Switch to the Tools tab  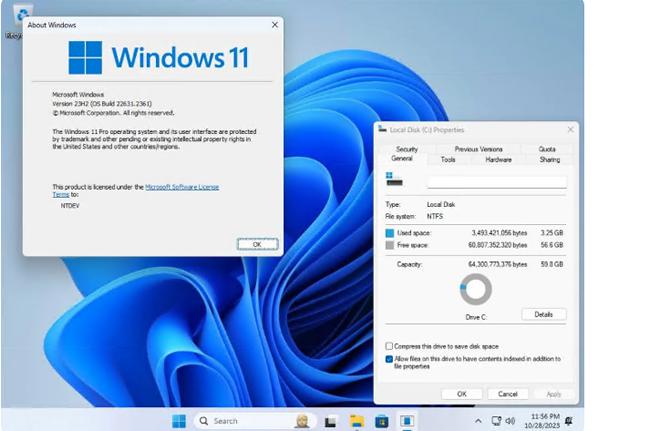pyautogui.click(x=448, y=159)
